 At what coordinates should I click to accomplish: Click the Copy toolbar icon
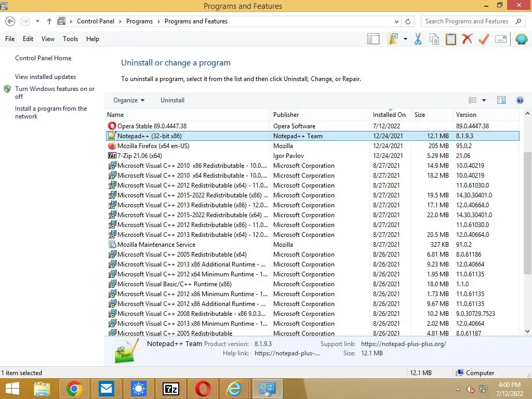434,39
